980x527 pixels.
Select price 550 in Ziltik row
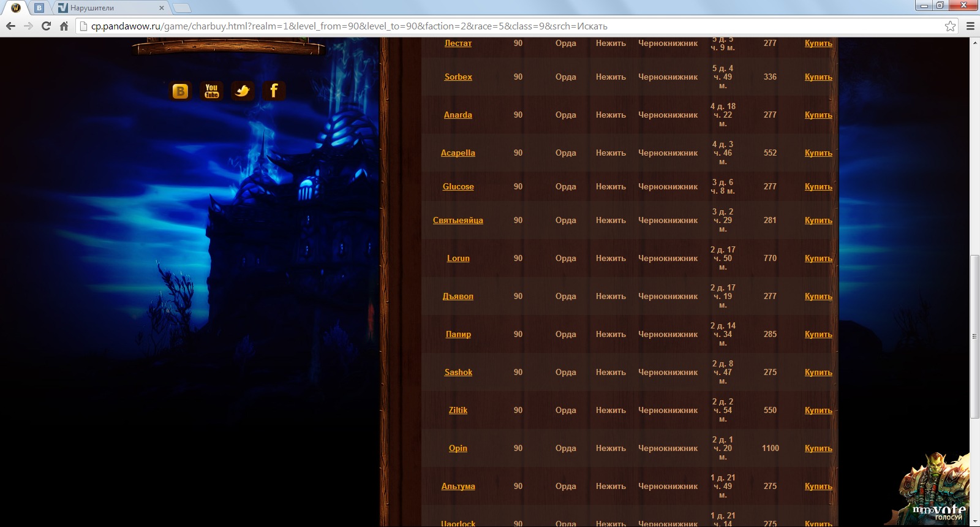point(771,410)
